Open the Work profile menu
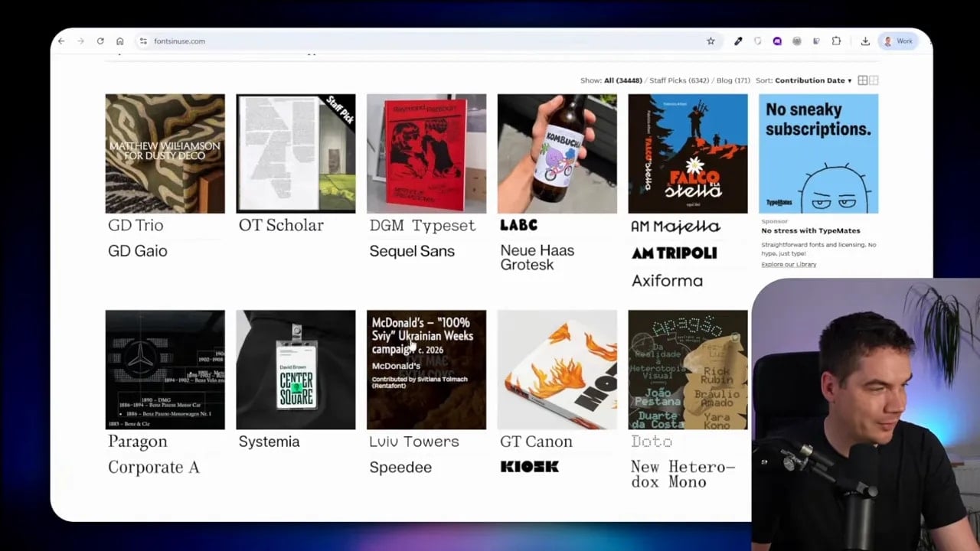The image size is (980, 551). [x=897, y=41]
